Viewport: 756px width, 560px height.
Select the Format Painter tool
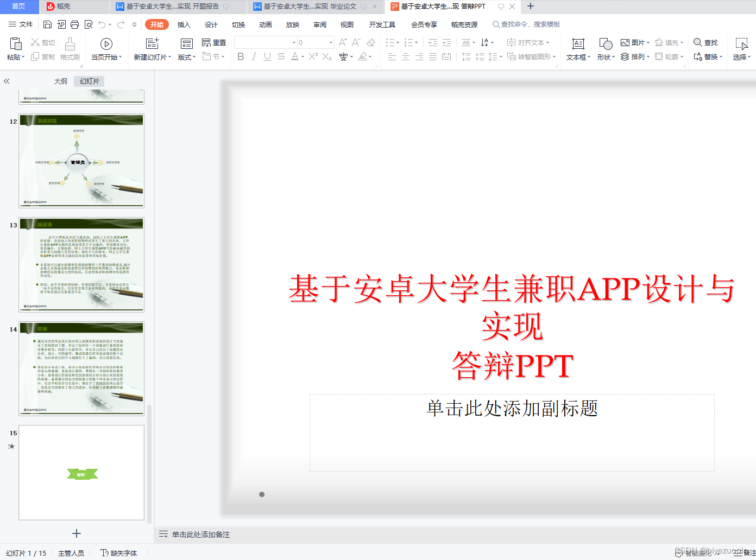tap(70, 50)
